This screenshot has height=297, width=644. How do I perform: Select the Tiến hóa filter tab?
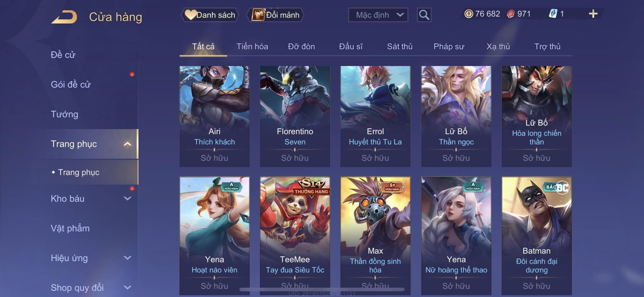pyautogui.click(x=252, y=46)
